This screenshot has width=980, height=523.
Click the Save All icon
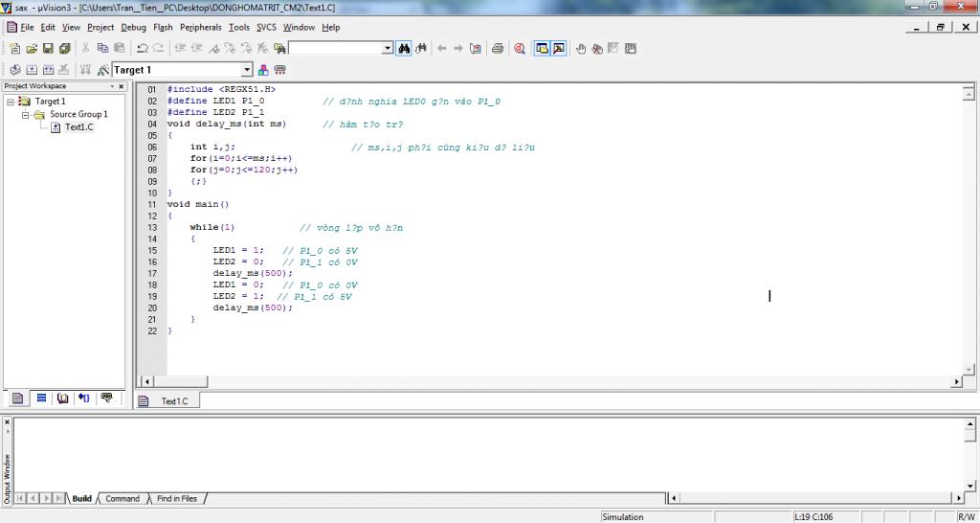point(64,48)
